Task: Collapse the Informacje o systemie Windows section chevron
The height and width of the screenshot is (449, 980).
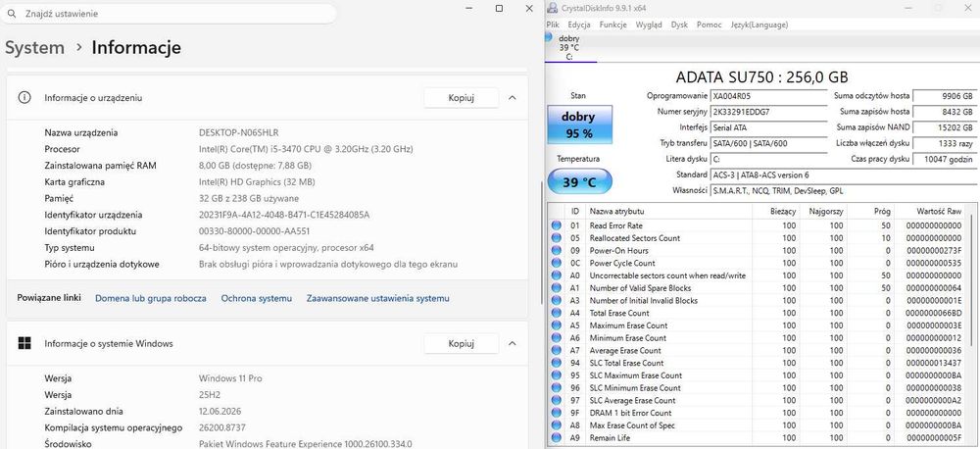Action: [x=512, y=343]
